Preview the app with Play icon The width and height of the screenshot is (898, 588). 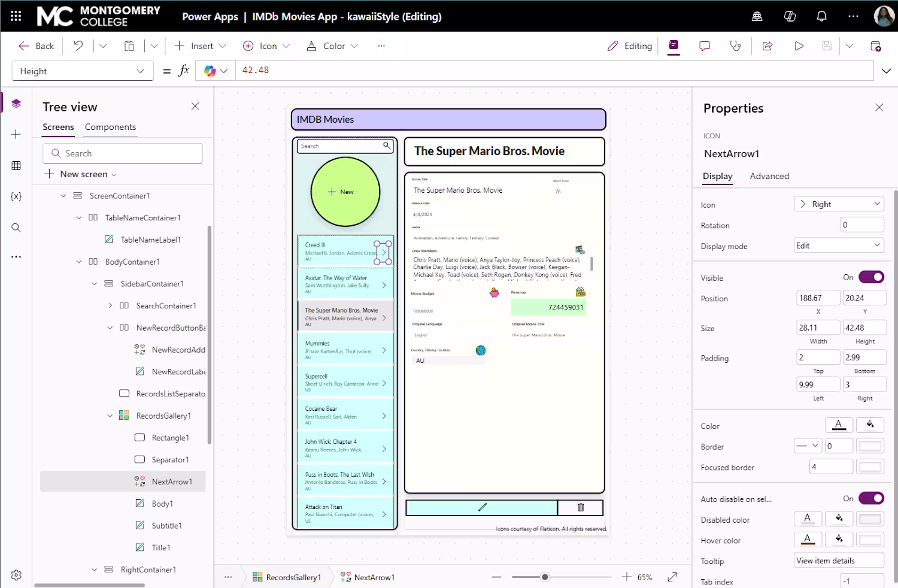point(799,46)
